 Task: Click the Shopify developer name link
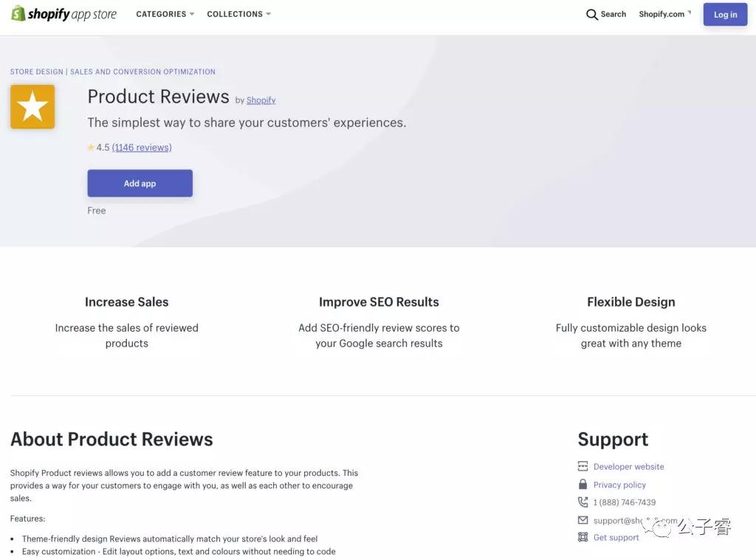261,100
